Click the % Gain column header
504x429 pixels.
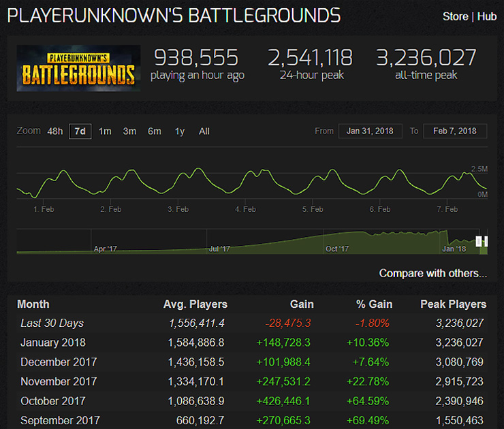click(x=374, y=304)
